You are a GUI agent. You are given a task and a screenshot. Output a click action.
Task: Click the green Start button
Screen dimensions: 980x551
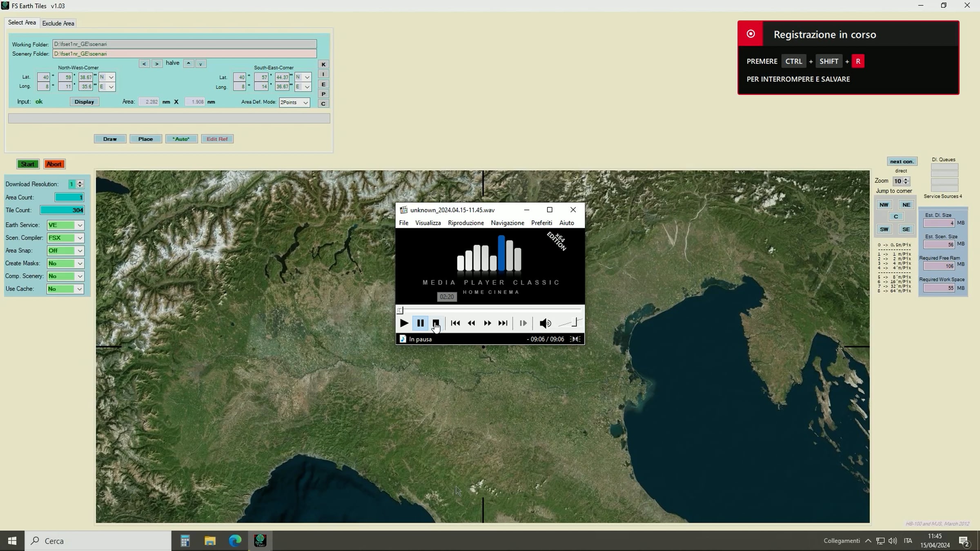pos(28,164)
